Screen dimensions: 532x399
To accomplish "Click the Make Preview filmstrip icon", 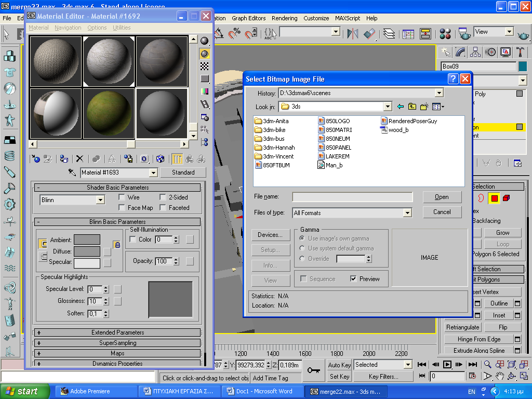I will pyautogui.click(x=205, y=104).
